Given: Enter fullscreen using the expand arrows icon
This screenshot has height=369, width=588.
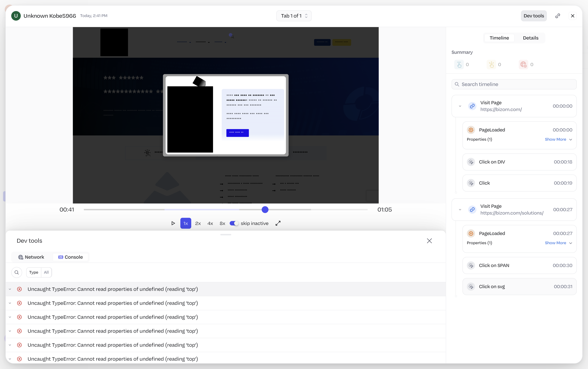Looking at the screenshot, I should coord(278,223).
